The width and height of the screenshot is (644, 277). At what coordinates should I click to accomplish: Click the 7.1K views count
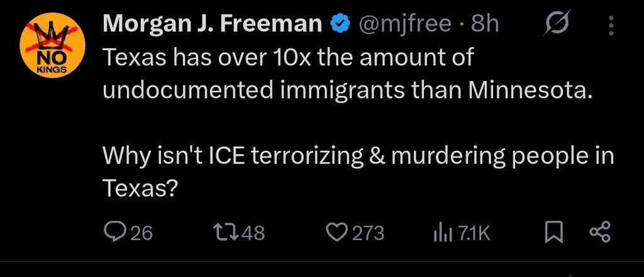[473, 234]
